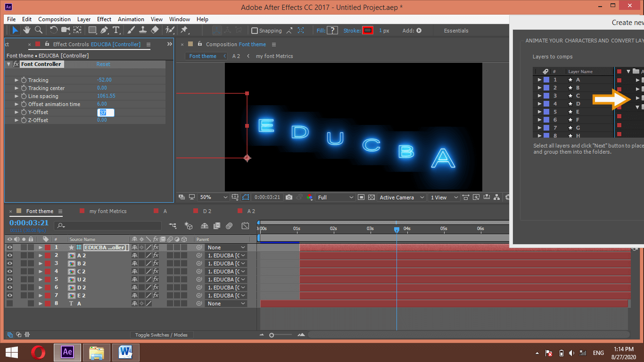Enable the Snapping checkbox

point(255,31)
